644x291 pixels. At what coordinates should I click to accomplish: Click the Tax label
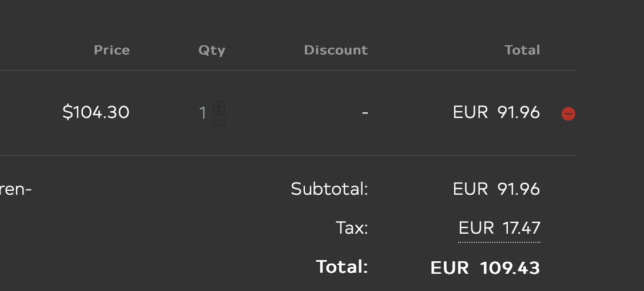click(352, 228)
